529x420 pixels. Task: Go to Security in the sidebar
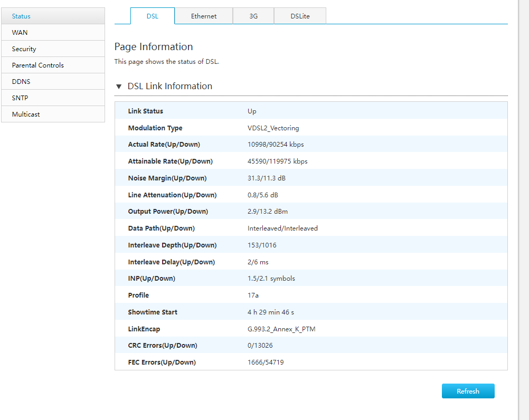[53, 49]
